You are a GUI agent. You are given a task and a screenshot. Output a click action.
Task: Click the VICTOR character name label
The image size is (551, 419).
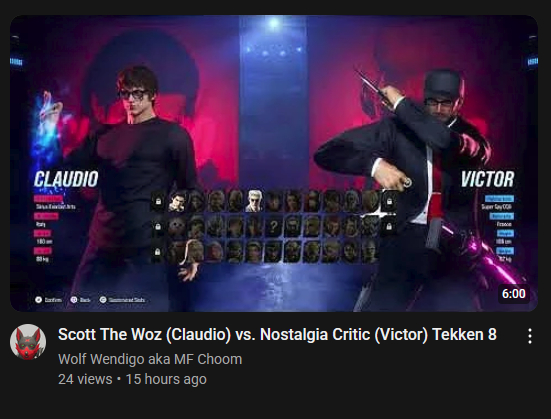coord(488,179)
